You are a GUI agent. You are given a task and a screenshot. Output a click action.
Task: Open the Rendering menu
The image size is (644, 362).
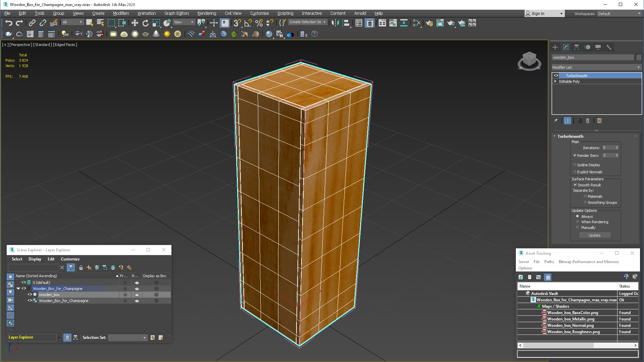[x=207, y=13]
